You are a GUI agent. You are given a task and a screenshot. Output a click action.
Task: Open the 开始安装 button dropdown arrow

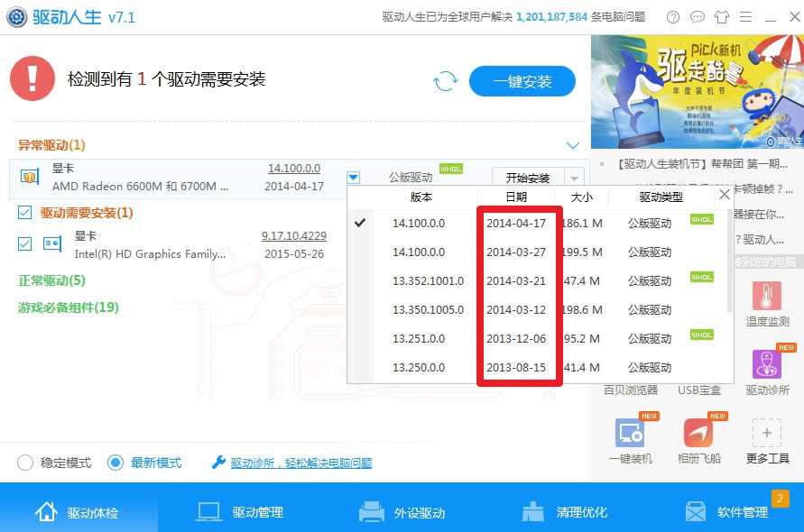(x=574, y=178)
